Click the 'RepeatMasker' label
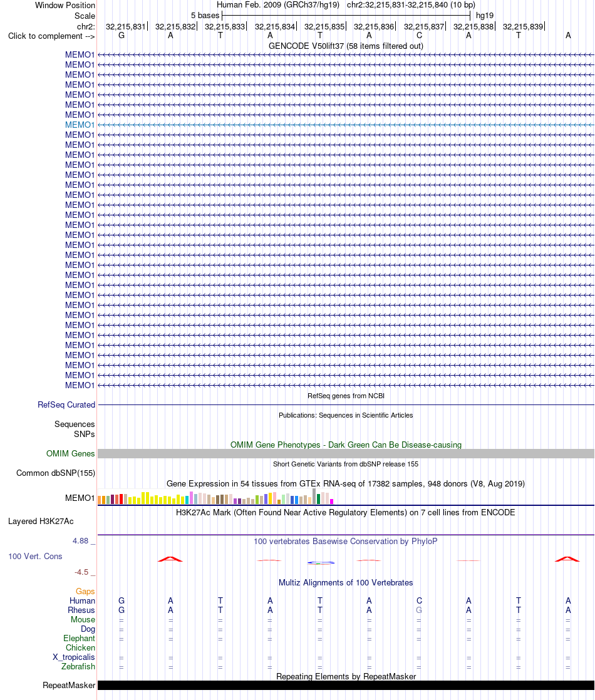Viewport: 595px width, 700px height. click(69, 685)
